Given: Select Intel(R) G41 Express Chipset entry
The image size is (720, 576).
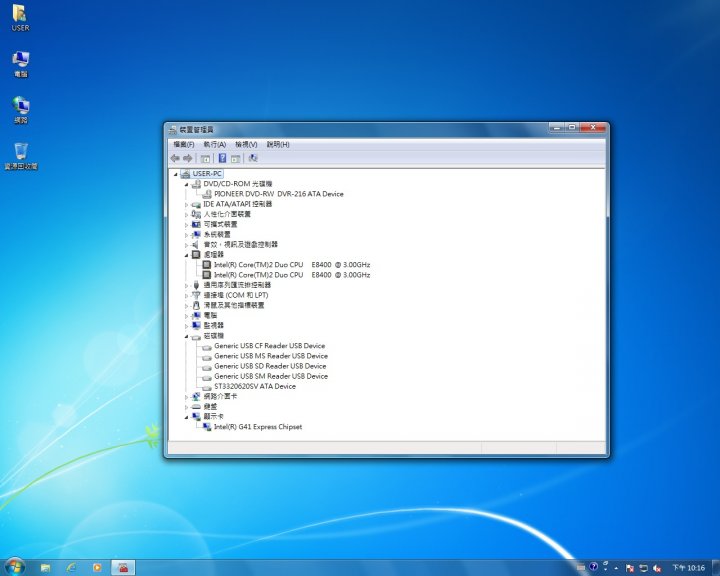Looking at the screenshot, I should (258, 427).
